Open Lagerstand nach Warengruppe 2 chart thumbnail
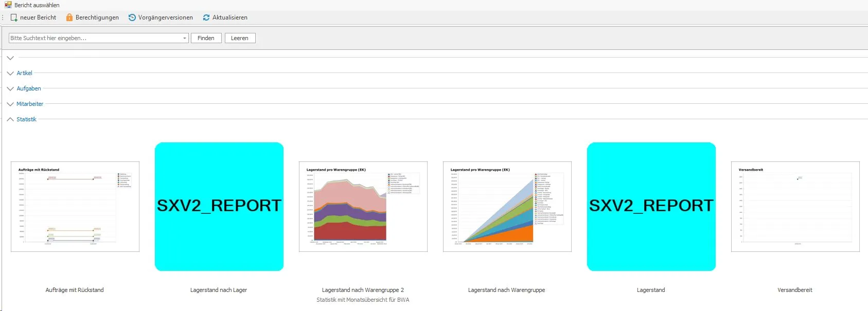 363,207
